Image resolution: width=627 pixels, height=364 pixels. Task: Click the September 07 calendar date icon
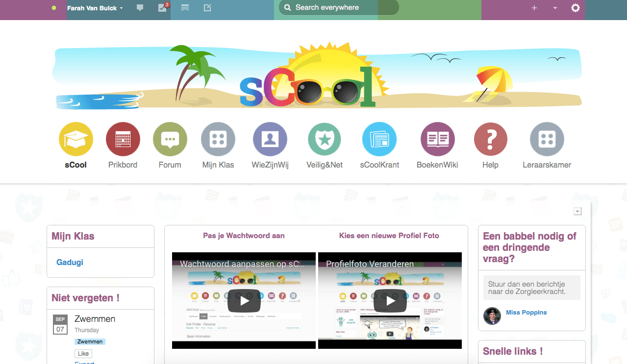60,324
